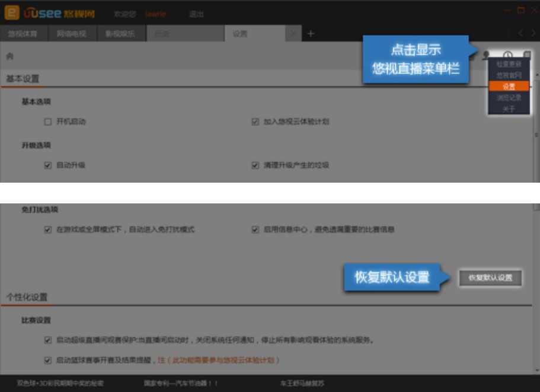This screenshot has width=540, height=392.
Task: Choose 悠视官网 in the dropdown menu
Action: pyautogui.click(x=509, y=75)
